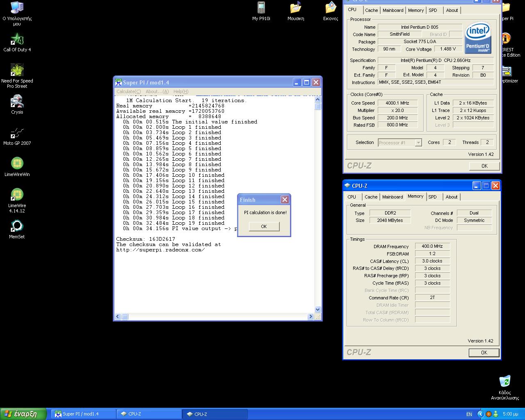
Task: Launch Need For Speed Pro Street icon
Action: [17, 76]
